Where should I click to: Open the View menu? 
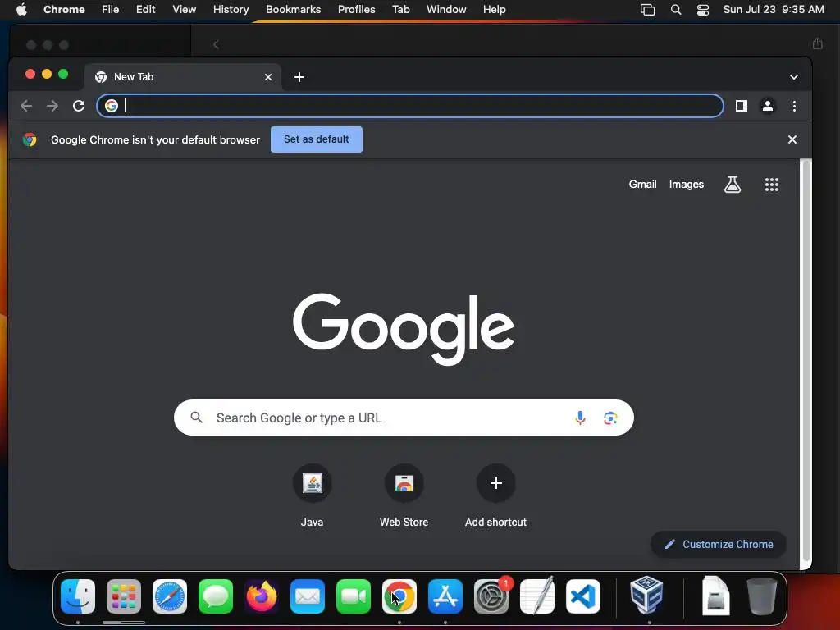(x=184, y=9)
